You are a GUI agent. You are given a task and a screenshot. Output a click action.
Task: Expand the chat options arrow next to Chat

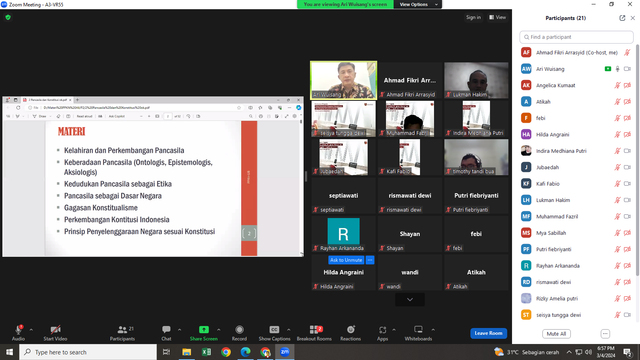click(x=179, y=329)
